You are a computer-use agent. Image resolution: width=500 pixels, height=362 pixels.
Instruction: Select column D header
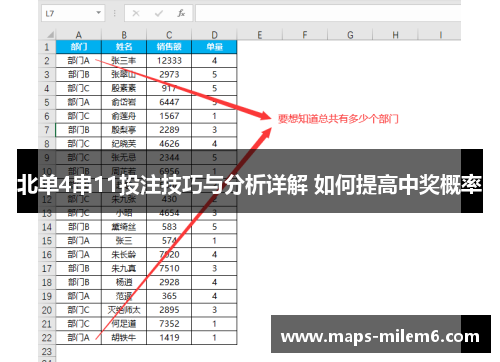214,35
